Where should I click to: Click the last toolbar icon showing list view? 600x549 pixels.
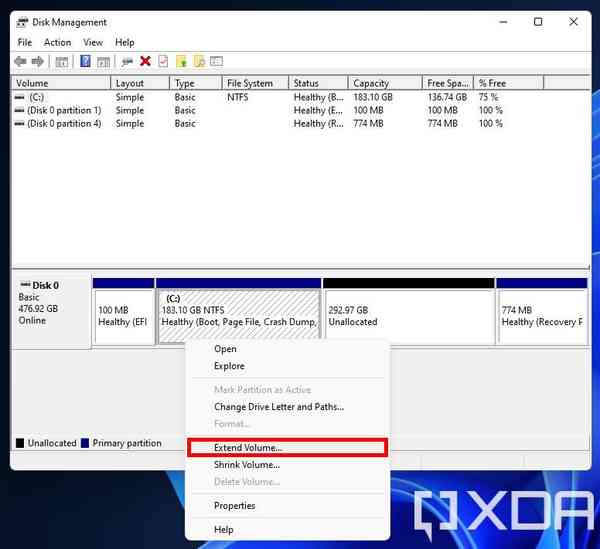pos(217,61)
